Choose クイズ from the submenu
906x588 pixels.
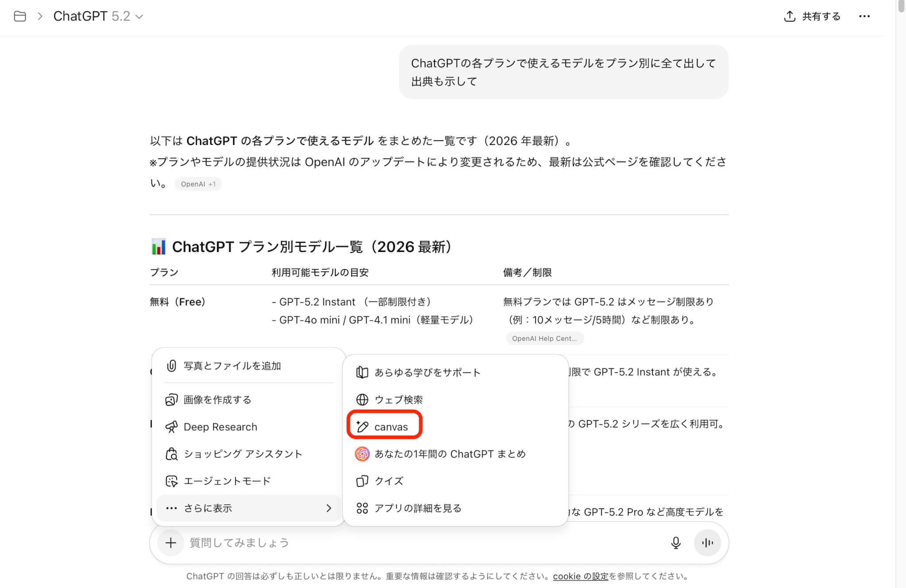tap(388, 481)
